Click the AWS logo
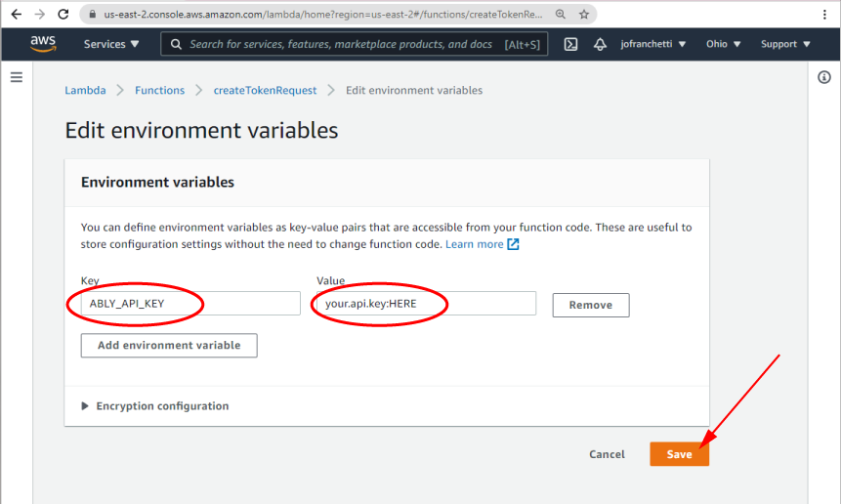Screen dimensions: 841x504 (x=43, y=43)
